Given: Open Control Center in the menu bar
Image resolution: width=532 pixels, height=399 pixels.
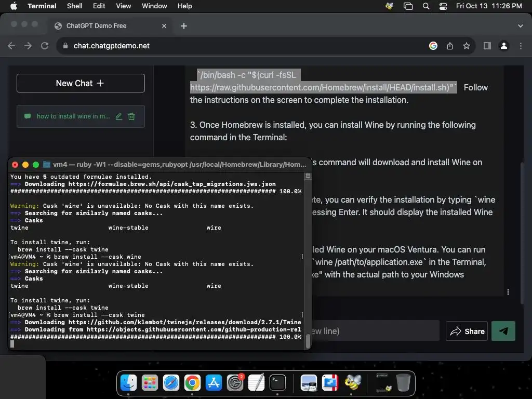Looking at the screenshot, I should tap(443, 6).
